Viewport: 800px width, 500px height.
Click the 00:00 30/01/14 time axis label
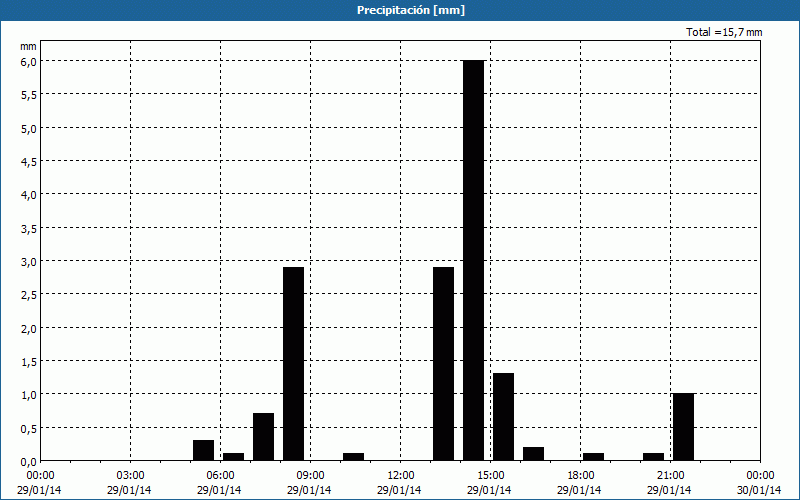point(759,483)
